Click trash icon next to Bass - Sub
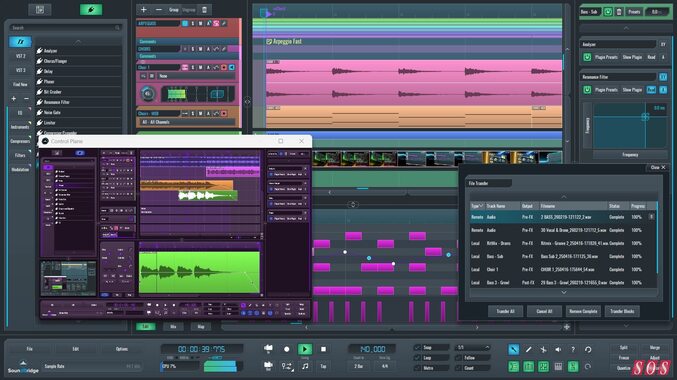Image resolution: width=677 pixels, height=380 pixels. point(619,12)
